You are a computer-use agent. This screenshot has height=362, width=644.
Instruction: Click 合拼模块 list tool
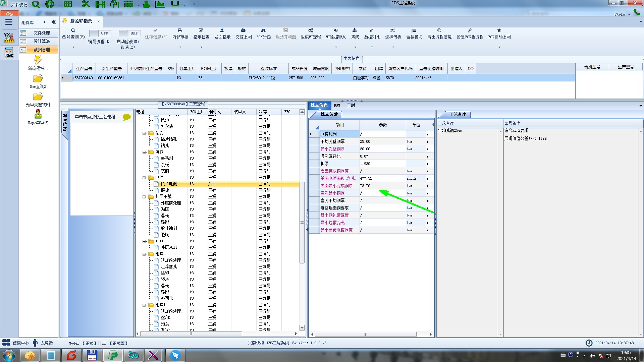[414, 34]
